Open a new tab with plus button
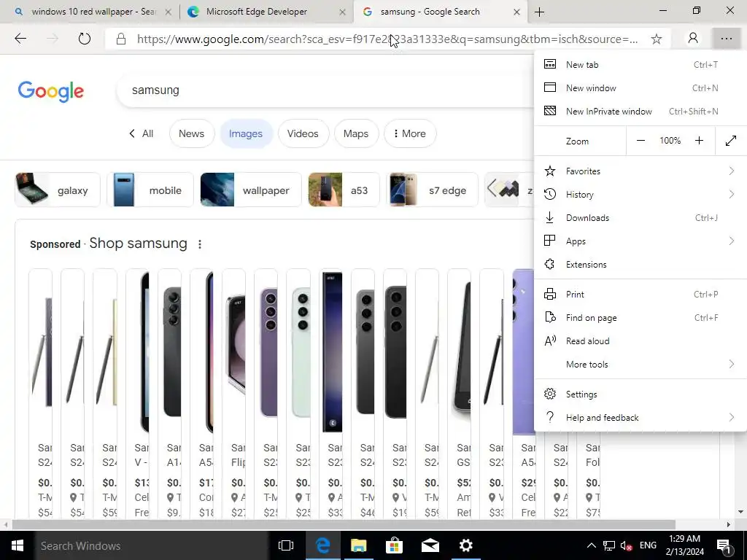The width and height of the screenshot is (747, 560). pos(539,12)
